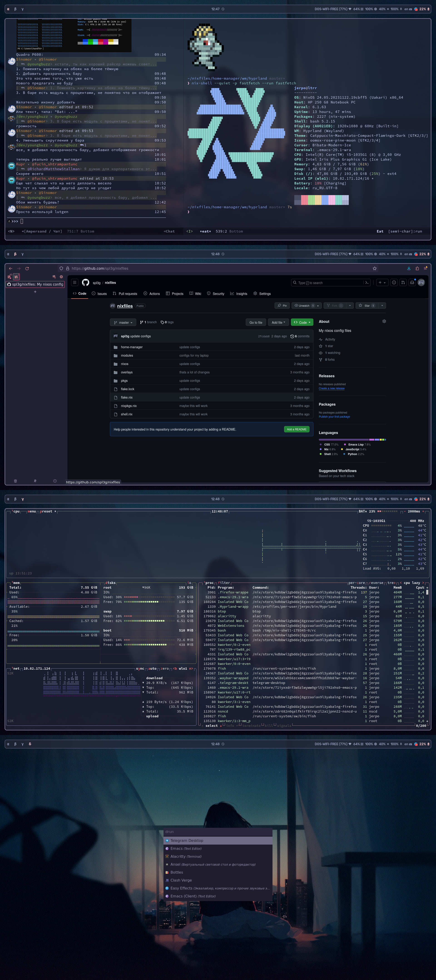Click the history clock icon at sidebar bottom
Screen dimensions: 436x980
coord(55,481)
